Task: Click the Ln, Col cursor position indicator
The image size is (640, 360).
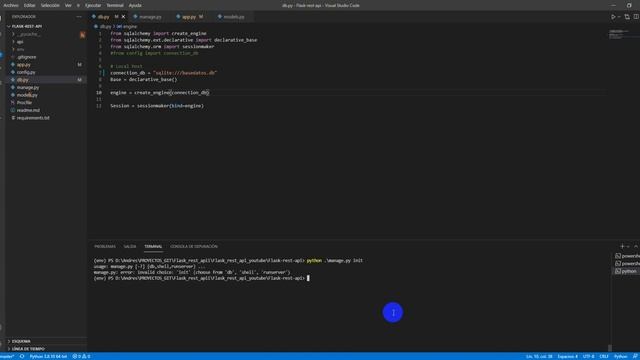Action: (539, 356)
